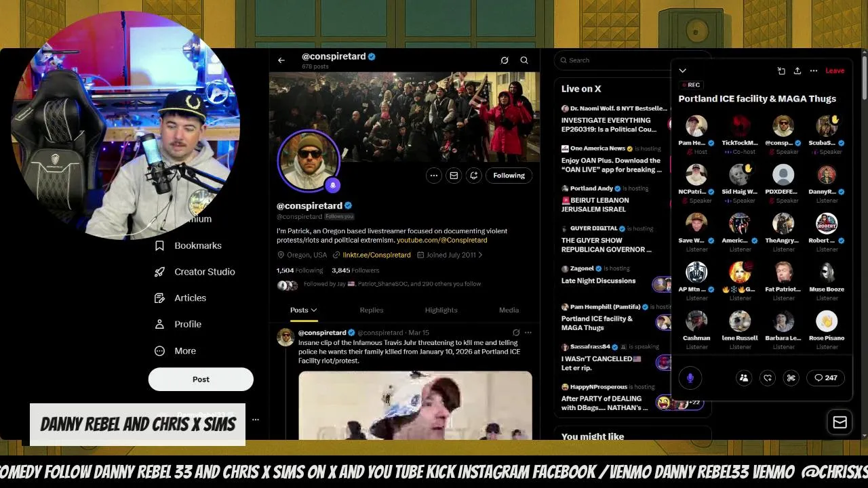The height and width of the screenshot is (488, 868).
Task: Open Space panel three-dot options
Action: coord(814,70)
